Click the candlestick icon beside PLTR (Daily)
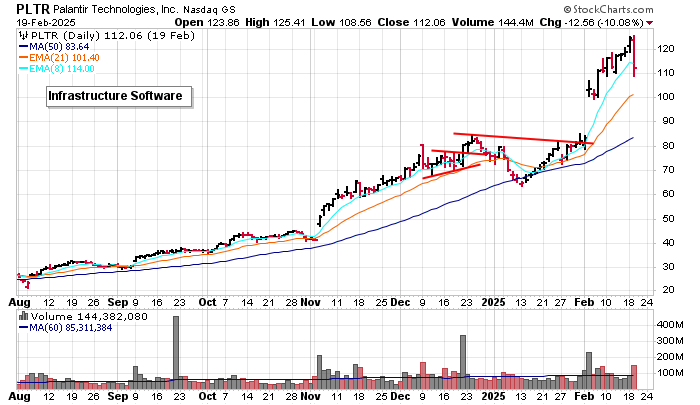 [x=23, y=35]
